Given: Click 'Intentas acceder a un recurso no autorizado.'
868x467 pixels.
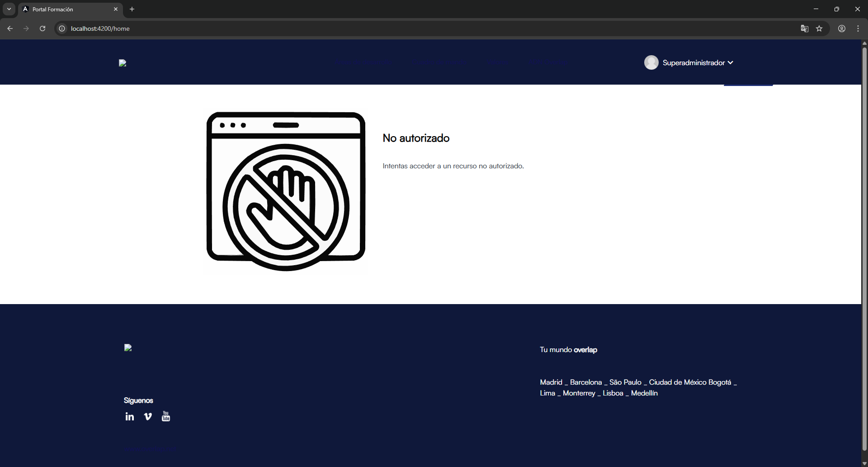Looking at the screenshot, I should point(453,166).
